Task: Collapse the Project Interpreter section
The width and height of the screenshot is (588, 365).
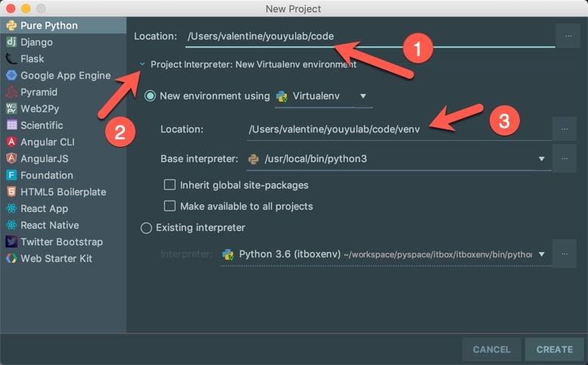Action: [x=143, y=64]
